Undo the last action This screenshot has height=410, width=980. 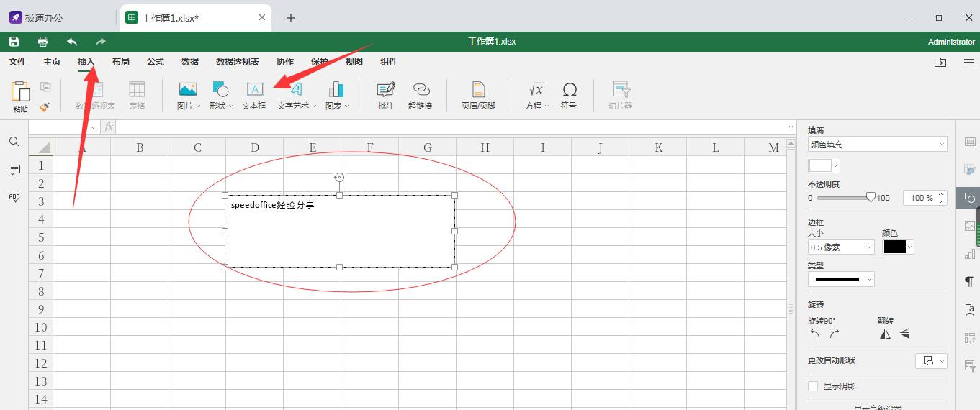[72, 42]
